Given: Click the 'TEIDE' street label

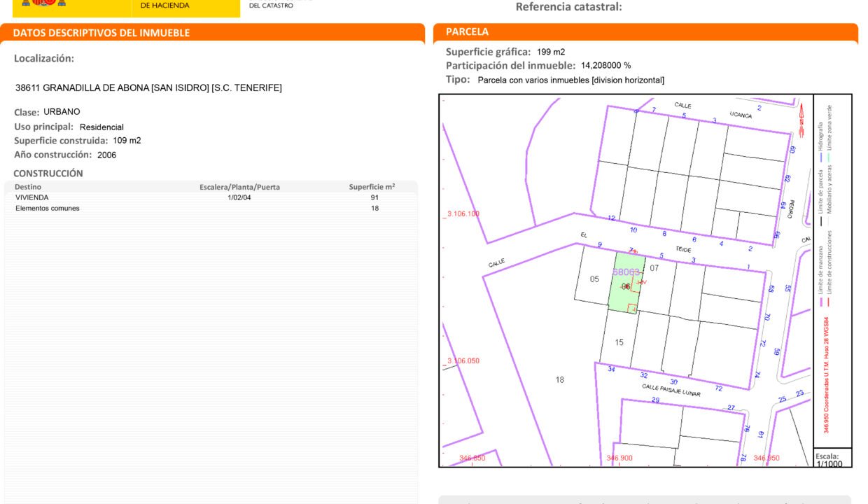Looking at the screenshot, I should pos(683,249).
